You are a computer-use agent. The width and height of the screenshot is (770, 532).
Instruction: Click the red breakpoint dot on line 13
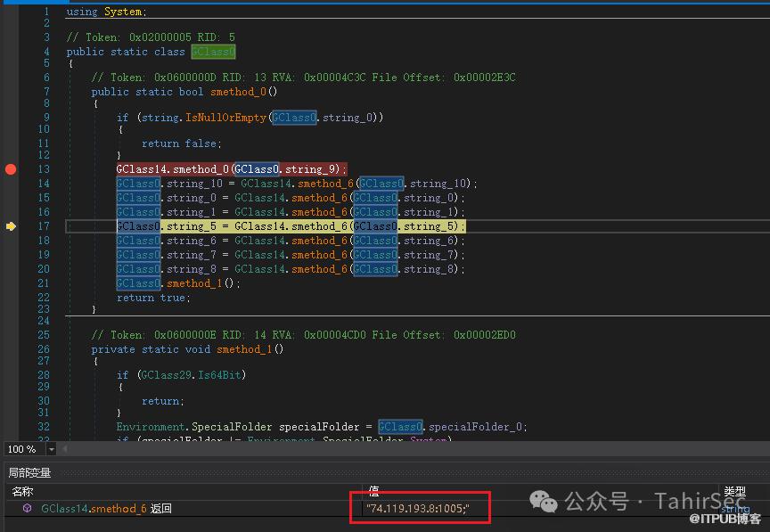click(11, 169)
